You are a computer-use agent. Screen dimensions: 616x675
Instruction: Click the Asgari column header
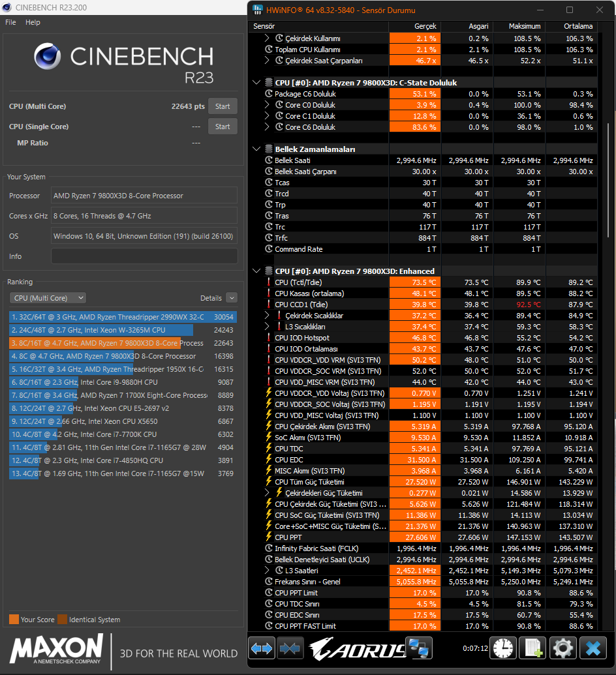click(467, 26)
